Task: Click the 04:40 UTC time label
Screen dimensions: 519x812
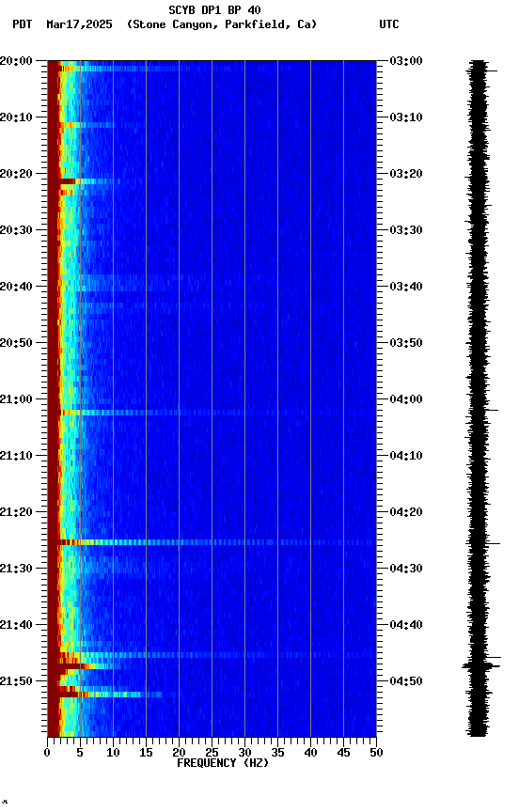Action: click(x=405, y=625)
